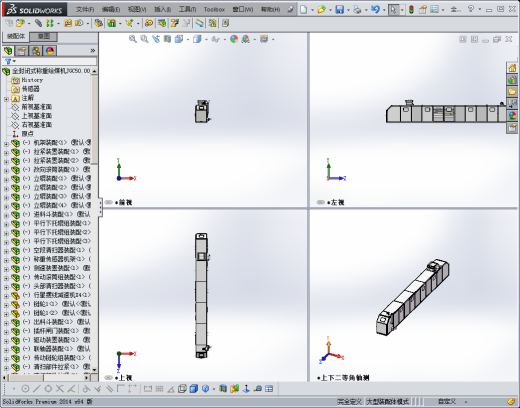
Task: Click the FeatureManager design tree tab icon
Action: point(8,51)
